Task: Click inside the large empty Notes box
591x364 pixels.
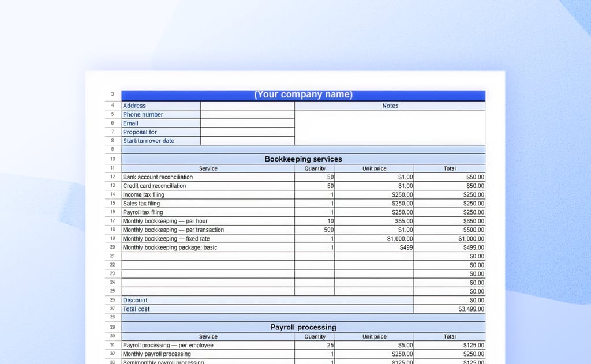Action: (390, 127)
